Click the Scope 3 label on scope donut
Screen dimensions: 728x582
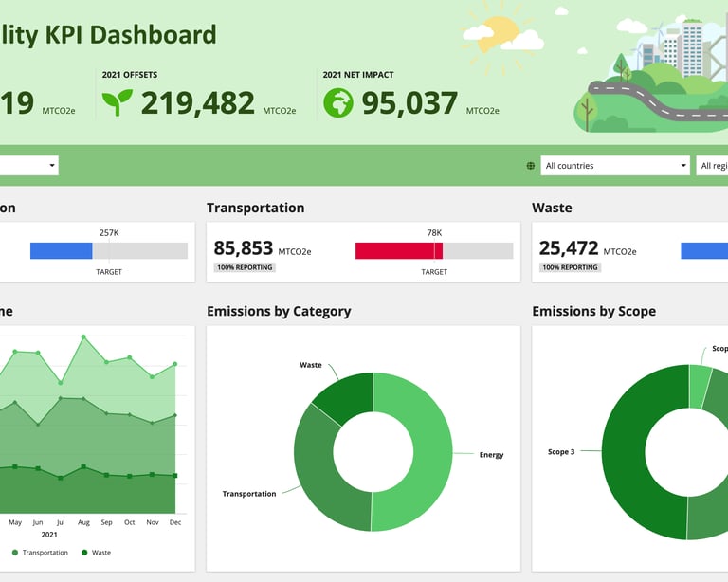click(x=561, y=451)
